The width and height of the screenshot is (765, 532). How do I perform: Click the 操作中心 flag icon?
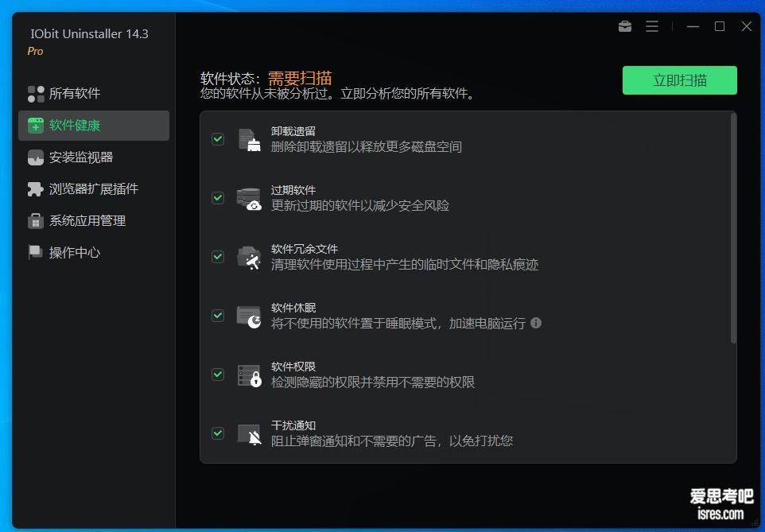[36, 252]
